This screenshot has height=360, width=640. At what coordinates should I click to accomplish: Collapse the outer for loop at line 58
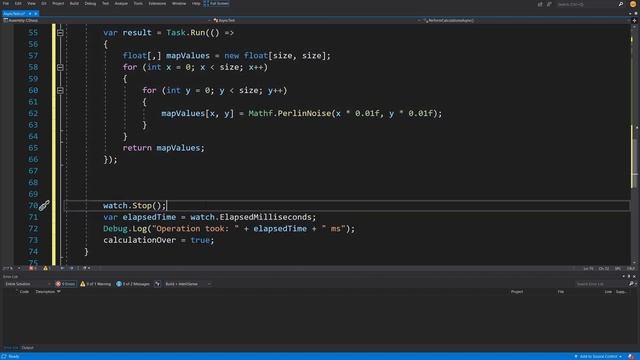(x=60, y=67)
